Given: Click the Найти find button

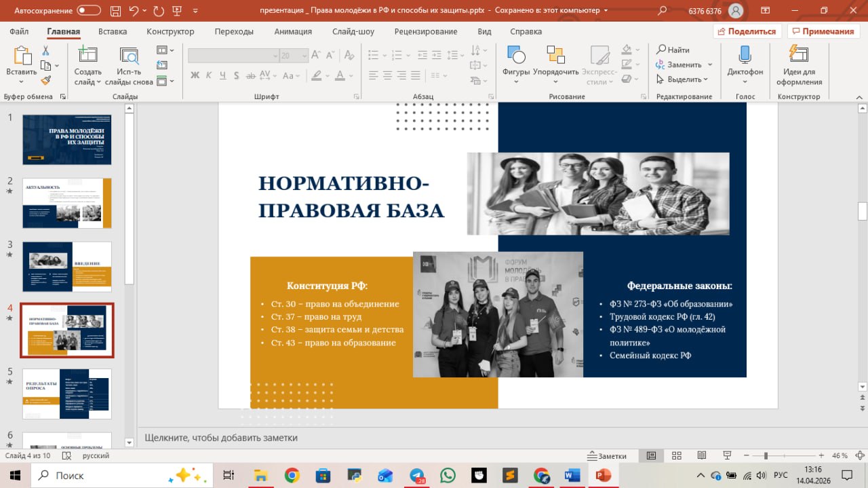Looking at the screenshot, I should (x=673, y=50).
